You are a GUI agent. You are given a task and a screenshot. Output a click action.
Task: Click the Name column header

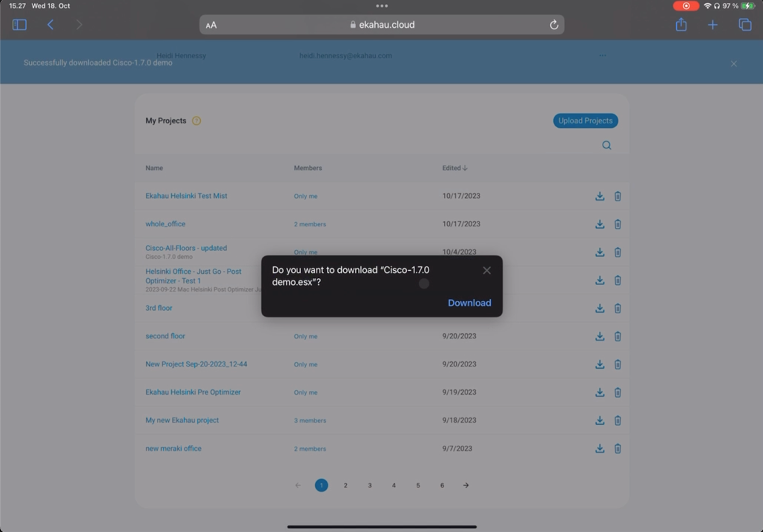point(154,168)
